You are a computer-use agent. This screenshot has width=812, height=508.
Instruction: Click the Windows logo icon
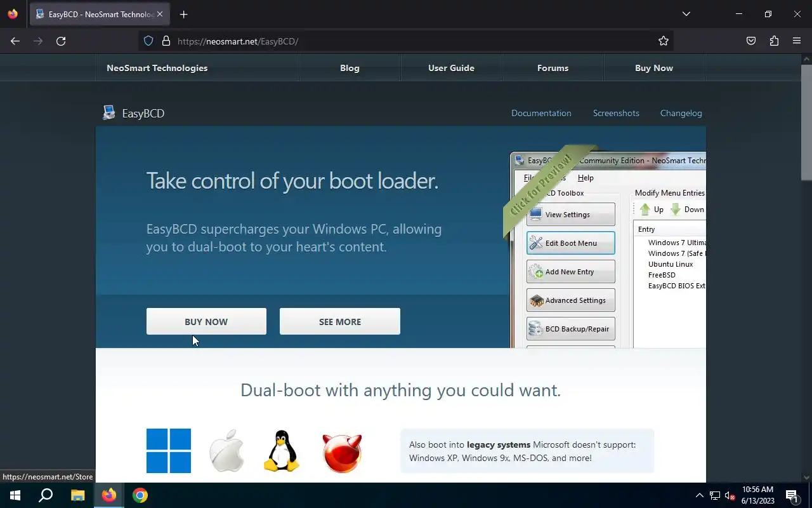(169, 451)
